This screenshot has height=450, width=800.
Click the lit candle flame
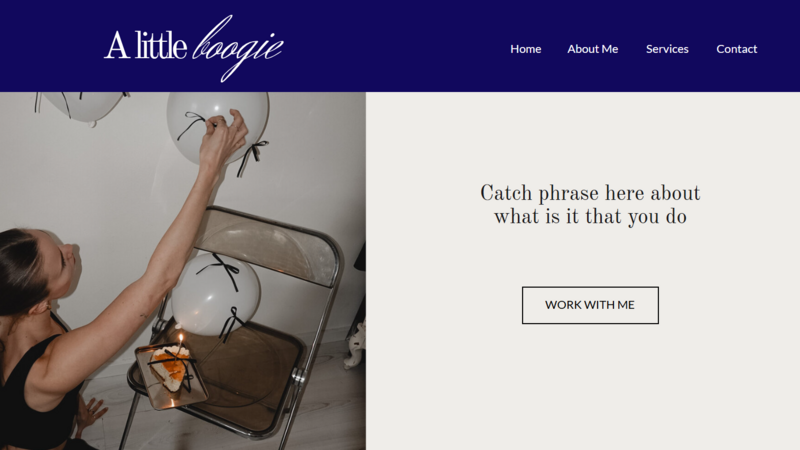pos(180,338)
